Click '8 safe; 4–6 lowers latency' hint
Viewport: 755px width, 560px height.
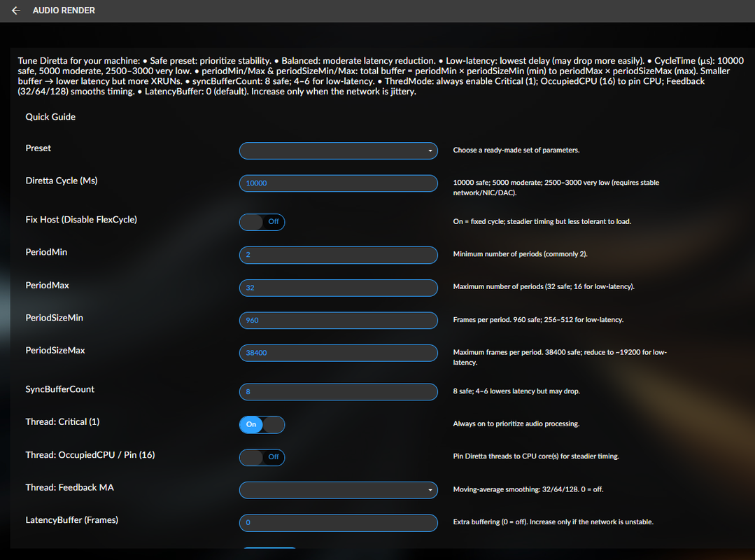[x=516, y=391]
